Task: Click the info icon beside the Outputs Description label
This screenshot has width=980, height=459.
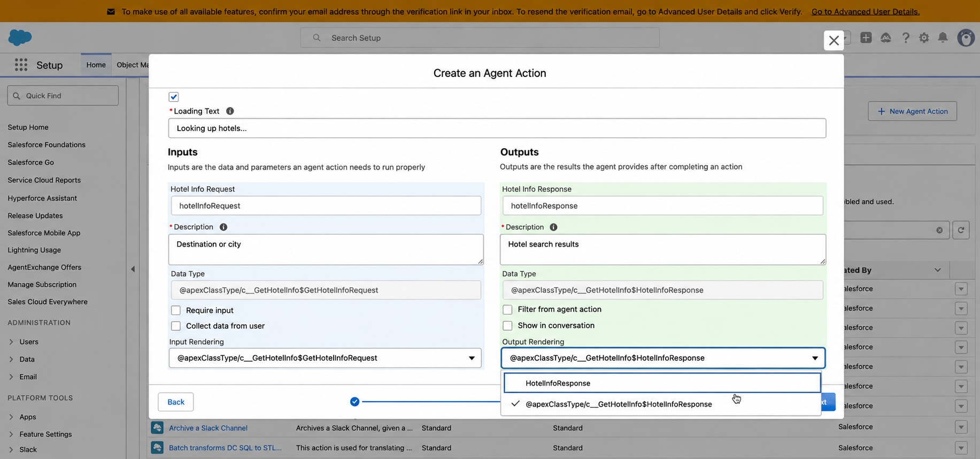Action: coord(553,227)
